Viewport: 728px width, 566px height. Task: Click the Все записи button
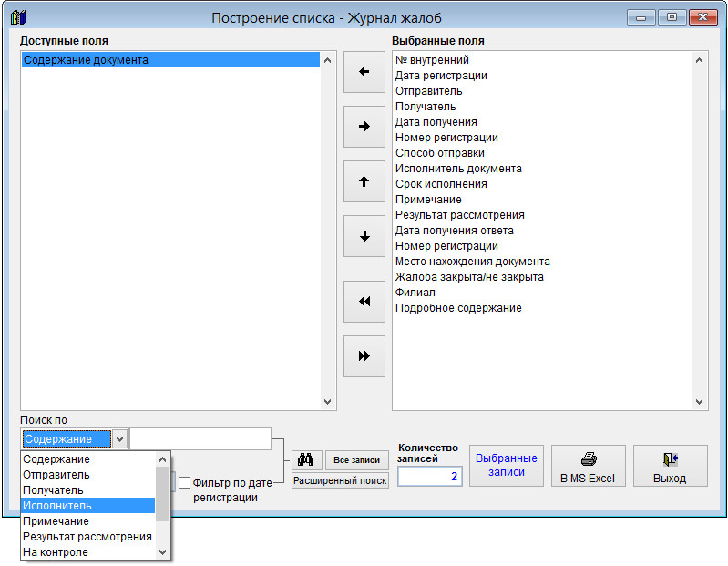click(356, 459)
